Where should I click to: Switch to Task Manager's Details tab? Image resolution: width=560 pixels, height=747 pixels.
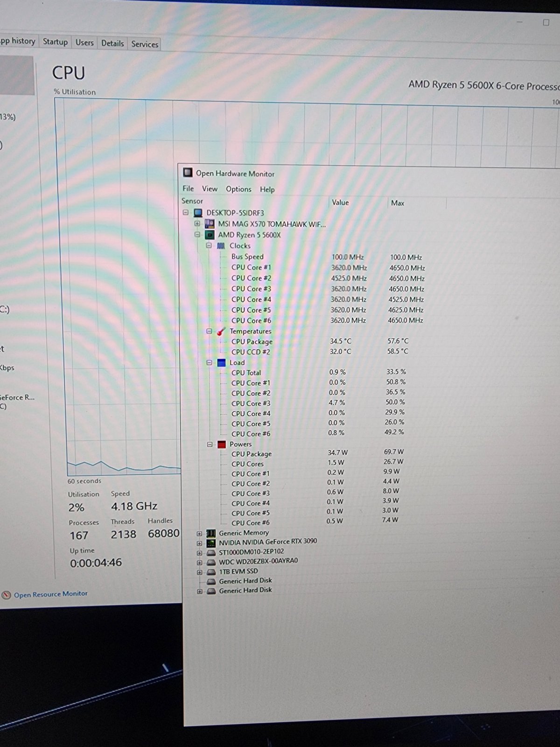coord(112,43)
